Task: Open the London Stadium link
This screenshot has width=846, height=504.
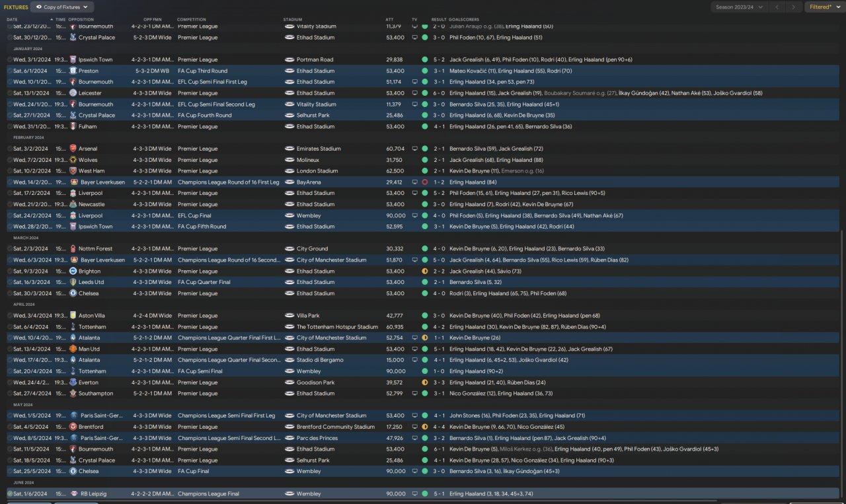Action: (317, 171)
